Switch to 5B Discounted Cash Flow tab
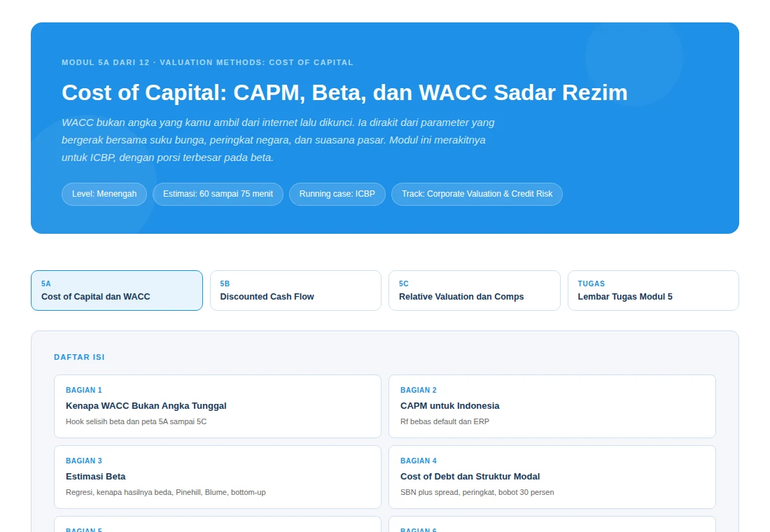This screenshot has height=532, width=770. [x=295, y=290]
